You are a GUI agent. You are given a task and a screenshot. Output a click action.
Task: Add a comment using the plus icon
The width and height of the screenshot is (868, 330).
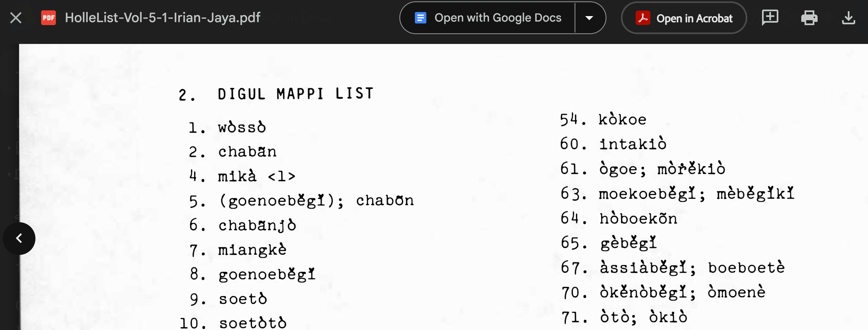pos(770,17)
